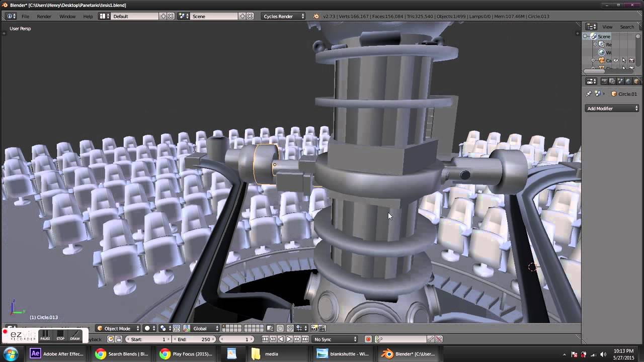Open the Render menu
The width and height of the screenshot is (644, 362).
(x=44, y=17)
